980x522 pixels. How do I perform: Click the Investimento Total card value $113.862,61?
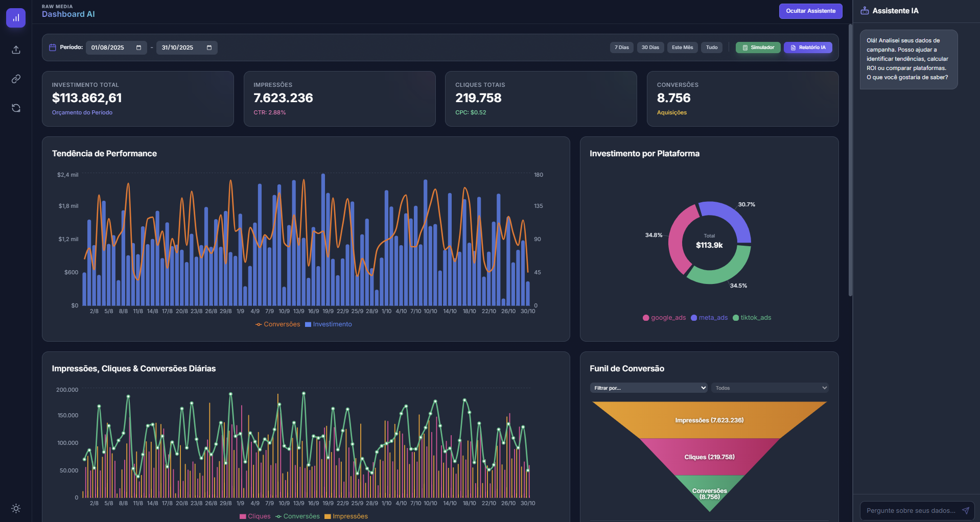tap(87, 98)
